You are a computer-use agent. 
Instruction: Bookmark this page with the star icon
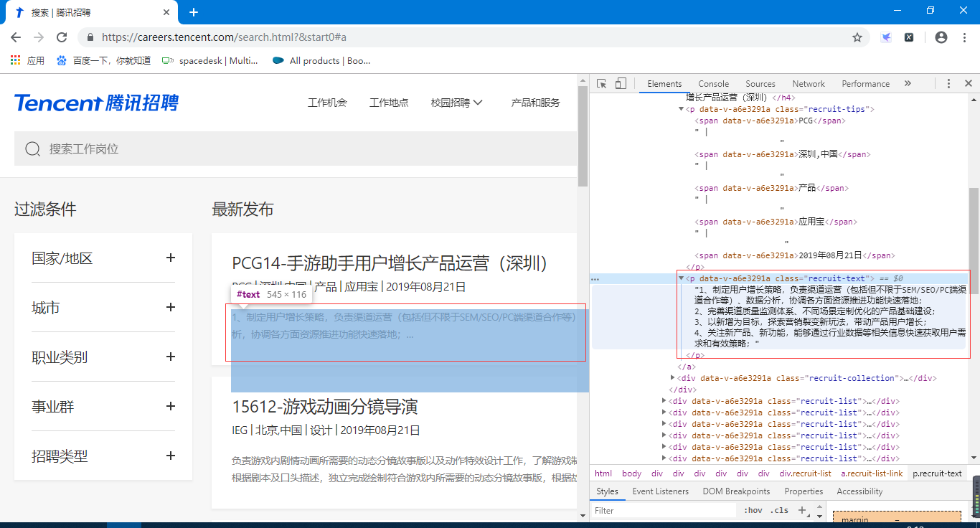point(857,37)
